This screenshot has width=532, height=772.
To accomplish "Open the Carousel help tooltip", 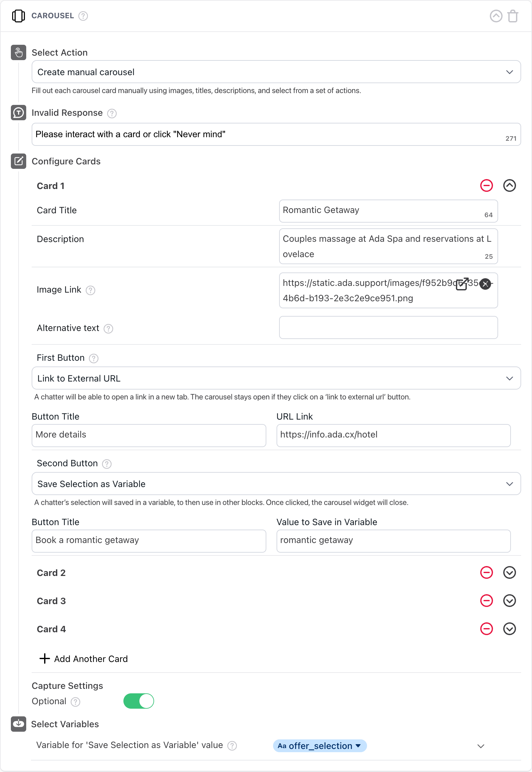I will pos(83,16).
